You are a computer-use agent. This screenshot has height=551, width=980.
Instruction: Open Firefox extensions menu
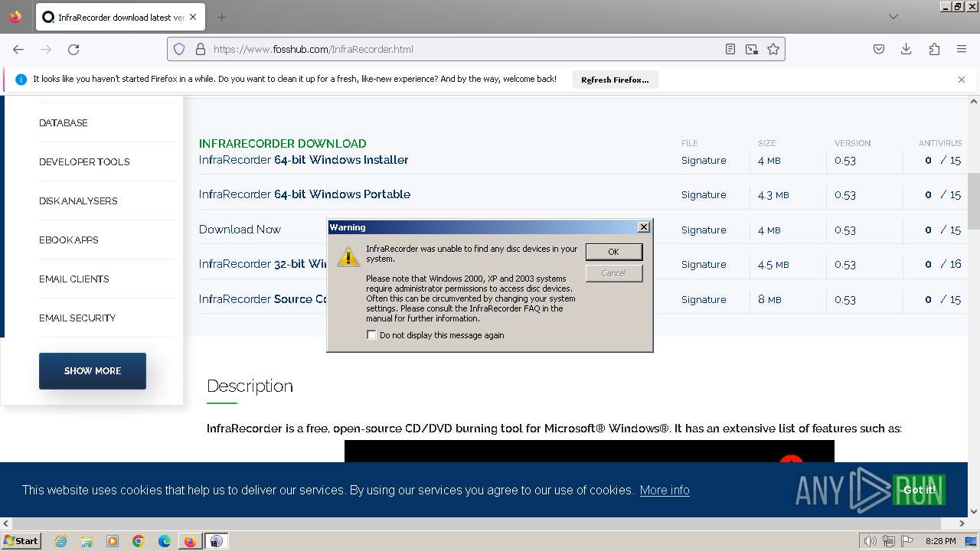[x=934, y=49]
